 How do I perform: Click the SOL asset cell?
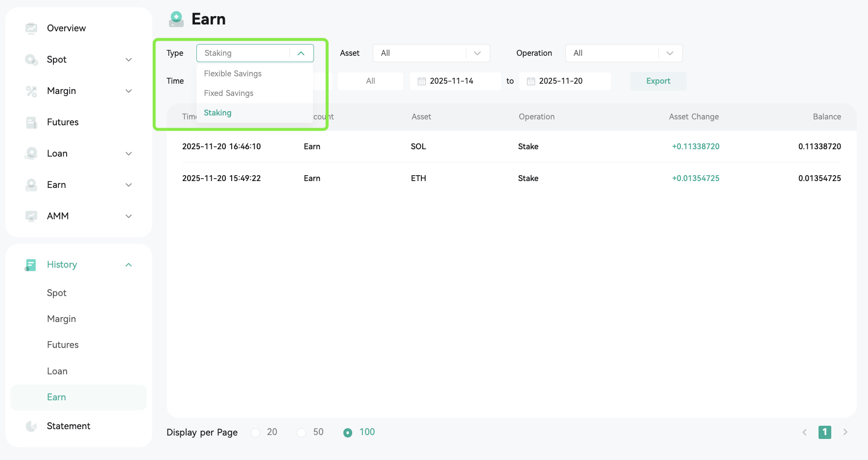tap(418, 147)
